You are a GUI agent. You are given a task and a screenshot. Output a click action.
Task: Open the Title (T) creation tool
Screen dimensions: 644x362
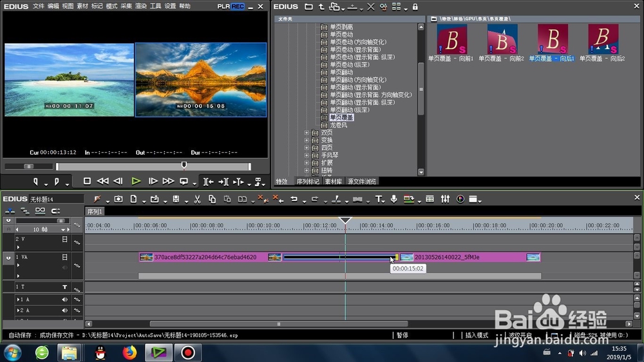(378, 199)
